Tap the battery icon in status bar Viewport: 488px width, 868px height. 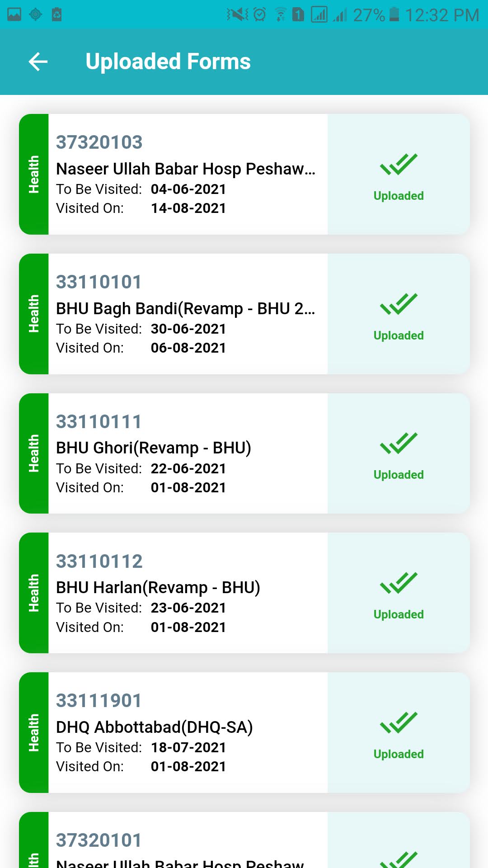(394, 14)
